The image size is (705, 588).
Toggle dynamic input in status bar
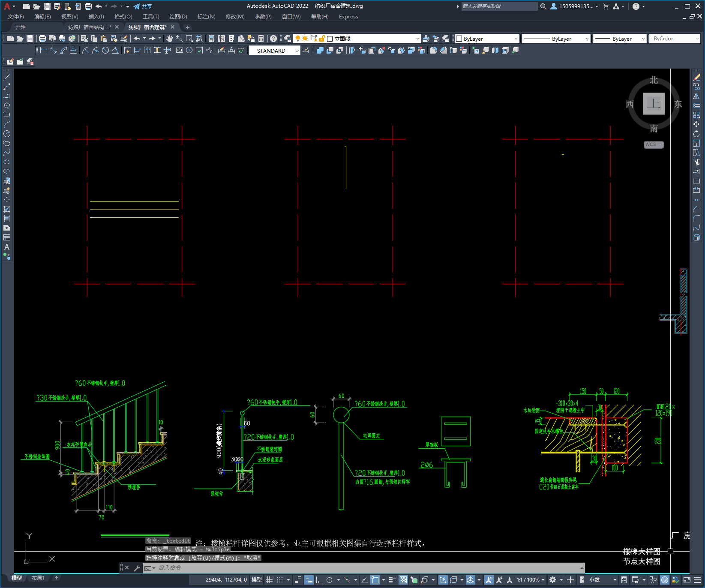pyautogui.click(x=309, y=580)
